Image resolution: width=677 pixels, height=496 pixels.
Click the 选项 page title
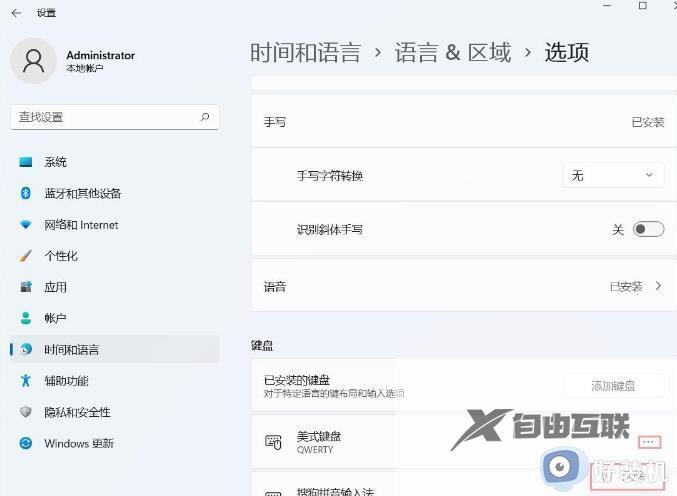point(566,53)
